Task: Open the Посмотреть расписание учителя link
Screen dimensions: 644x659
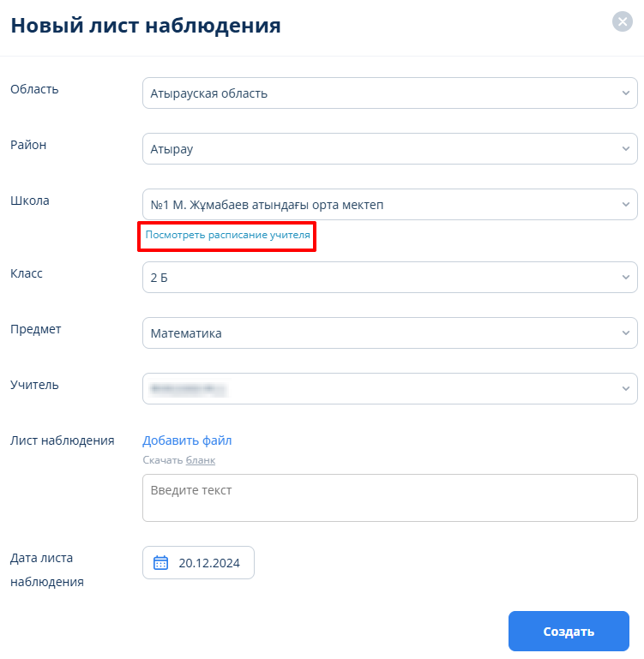Action: (227, 235)
